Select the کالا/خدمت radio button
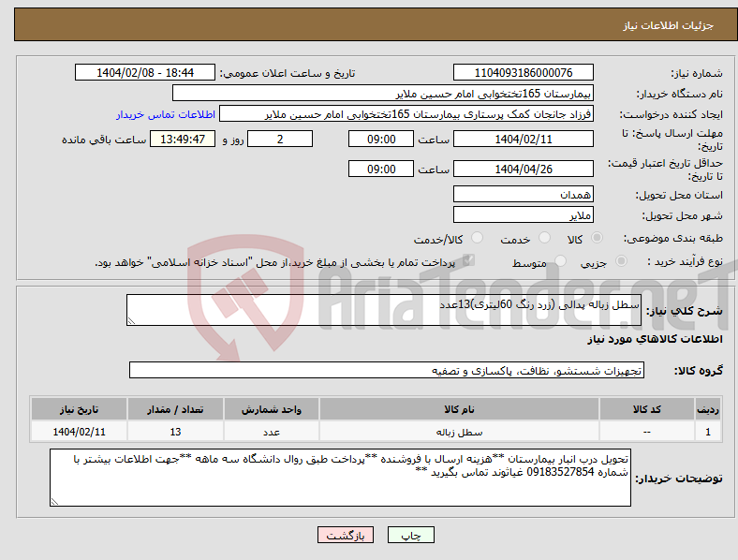 pos(478,238)
